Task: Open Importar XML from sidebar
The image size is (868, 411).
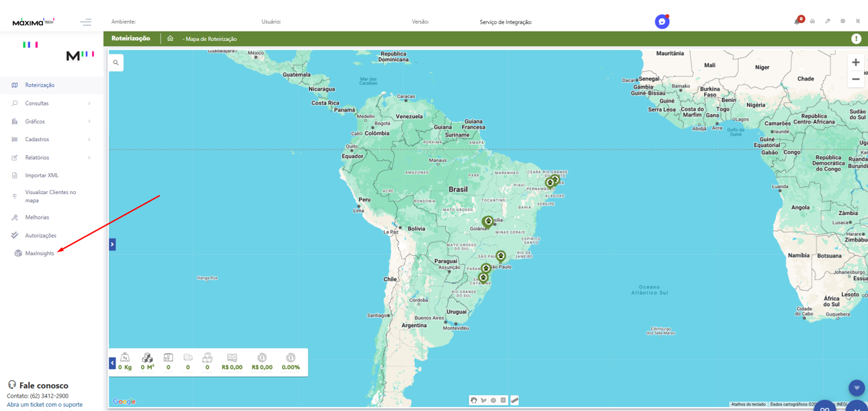Action: coord(42,175)
